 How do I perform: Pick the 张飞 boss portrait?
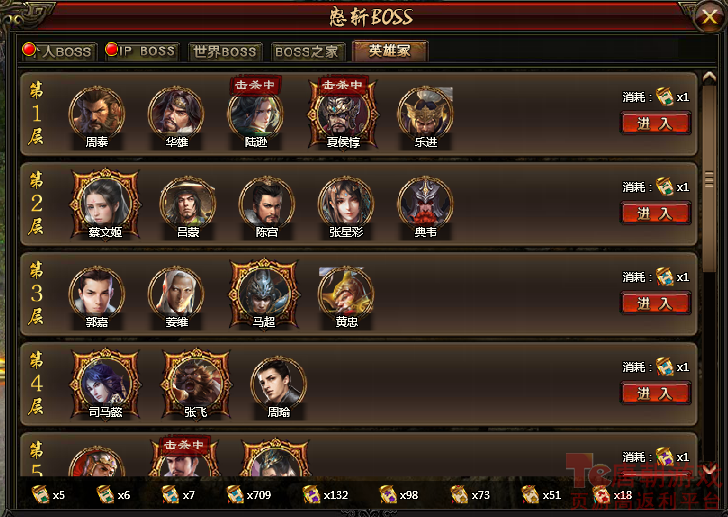pos(196,384)
